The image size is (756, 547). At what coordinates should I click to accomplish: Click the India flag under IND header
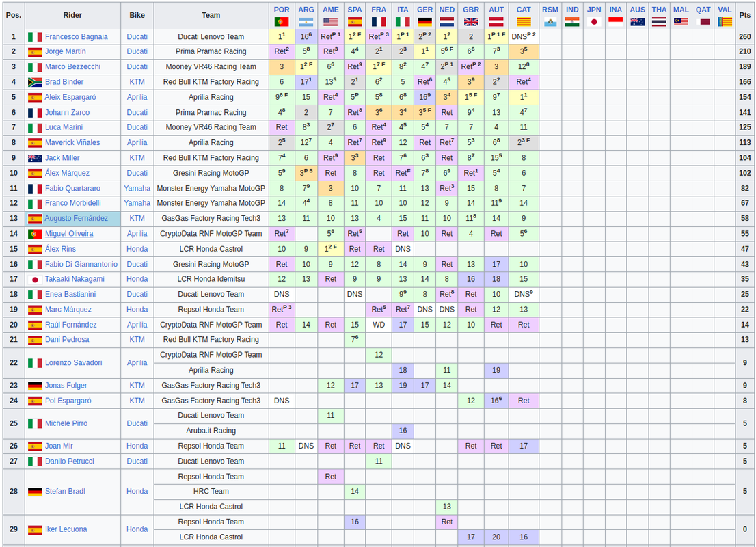click(x=572, y=22)
